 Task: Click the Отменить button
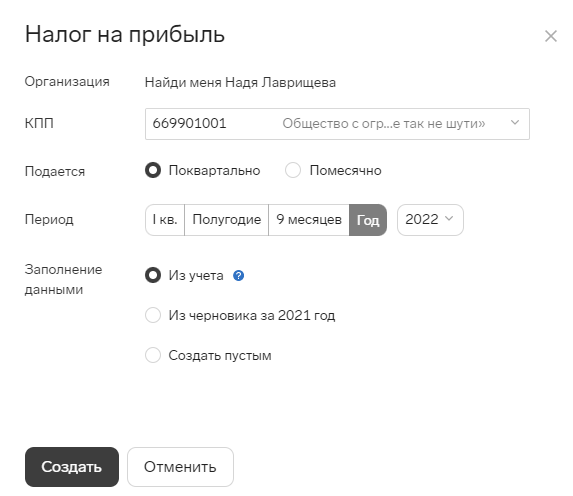click(x=180, y=467)
